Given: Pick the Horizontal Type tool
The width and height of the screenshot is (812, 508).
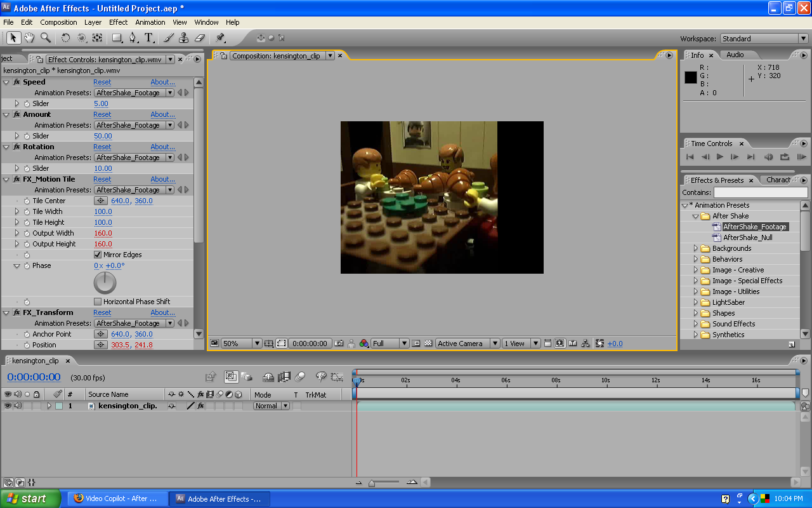Looking at the screenshot, I should point(148,37).
